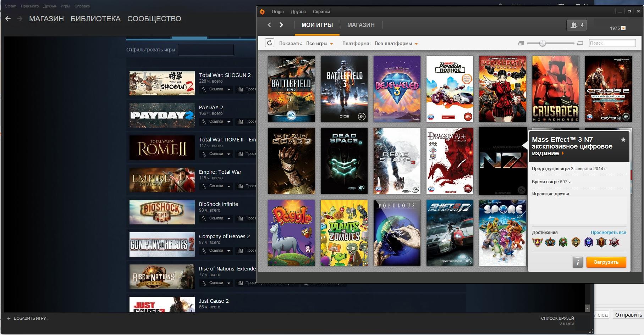Expand Ссылки dropdown for SHOGUN 2
Screen dimensions: 644x335
click(x=216, y=89)
